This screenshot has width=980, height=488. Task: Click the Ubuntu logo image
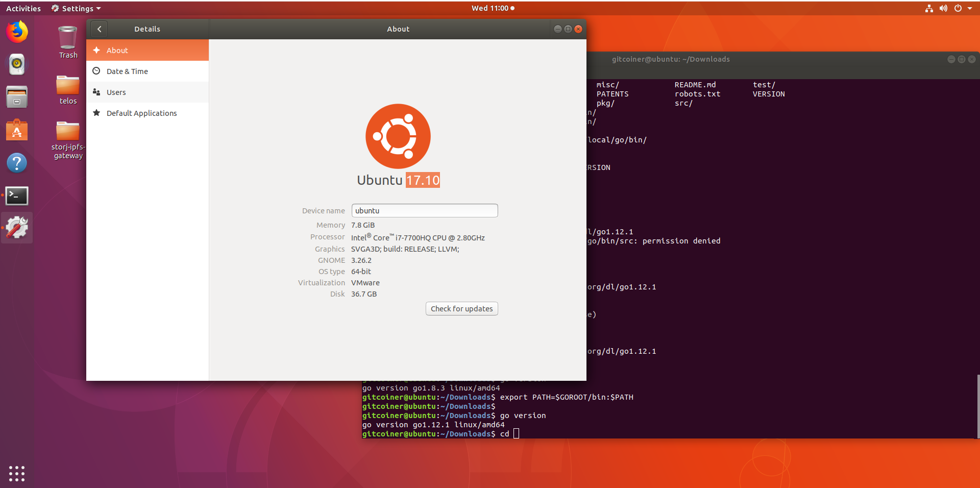tap(398, 136)
